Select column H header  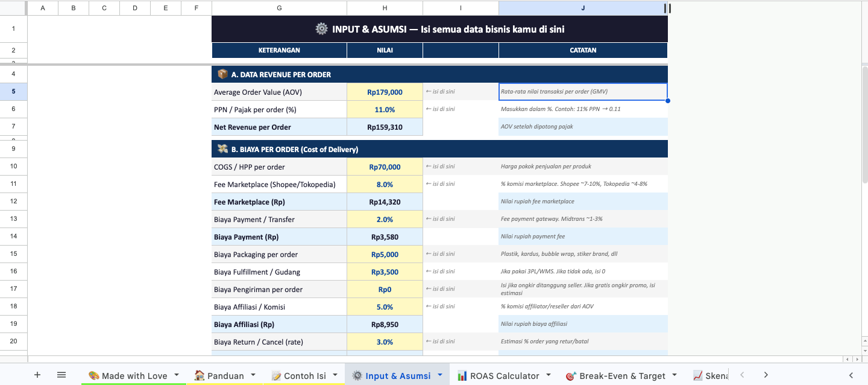tap(385, 8)
